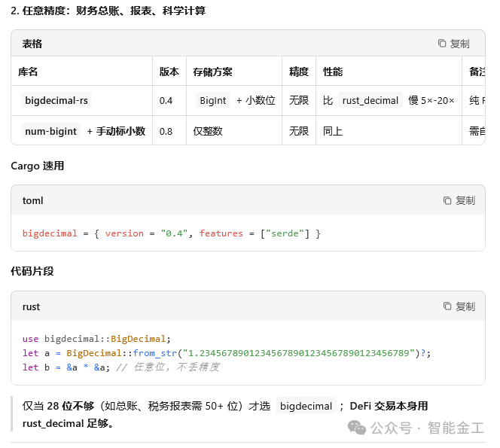Click the 表格 block label
This screenshot has height=448, width=500.
(x=32, y=44)
